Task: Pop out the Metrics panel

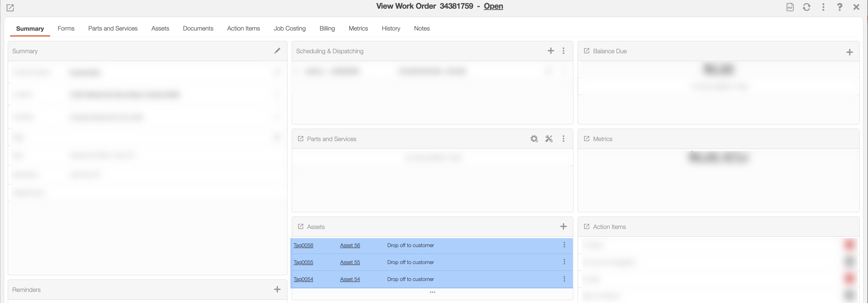Action: pyautogui.click(x=586, y=139)
